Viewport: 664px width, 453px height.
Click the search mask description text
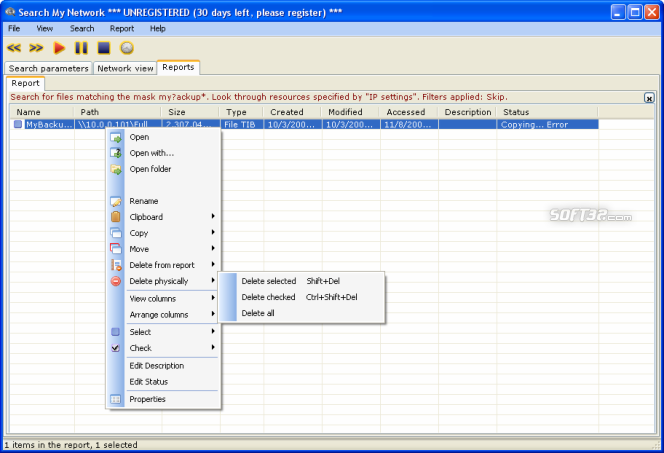coord(258,97)
